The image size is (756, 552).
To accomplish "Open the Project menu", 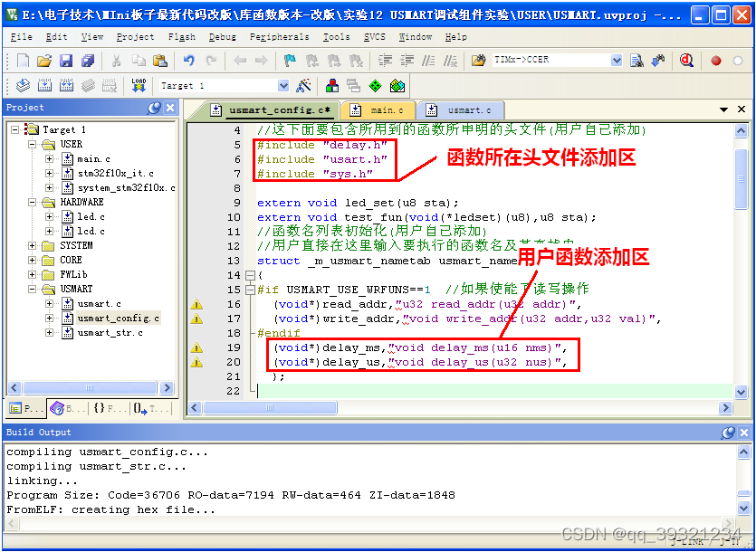I will [x=135, y=37].
